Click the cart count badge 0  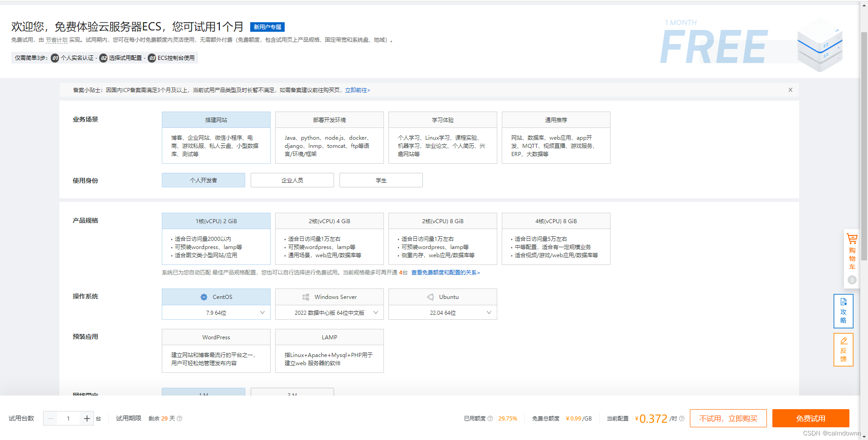coord(852,280)
